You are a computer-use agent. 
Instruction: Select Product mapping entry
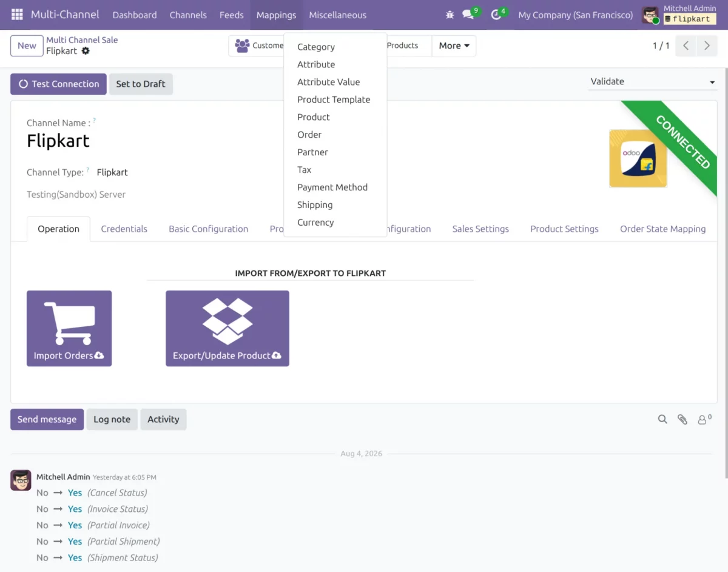[335, 117]
